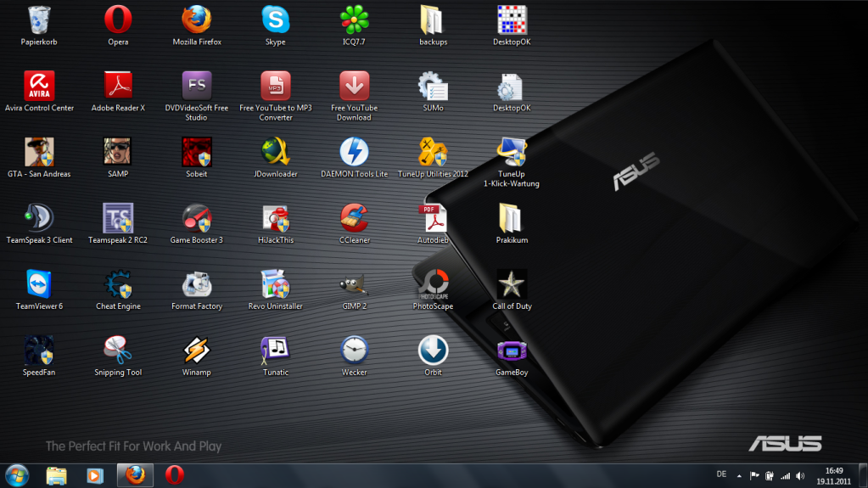Open the Windows Start menu
The image size is (868, 488).
17,474
